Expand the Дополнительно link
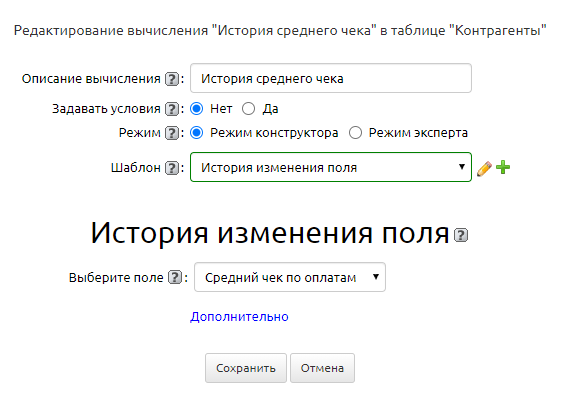561x398 pixels. point(239,317)
